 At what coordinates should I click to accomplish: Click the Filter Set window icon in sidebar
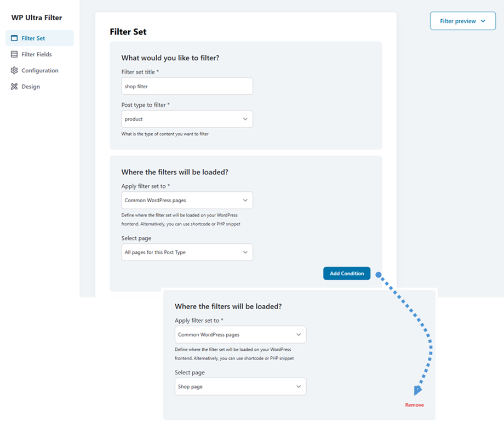(14, 38)
